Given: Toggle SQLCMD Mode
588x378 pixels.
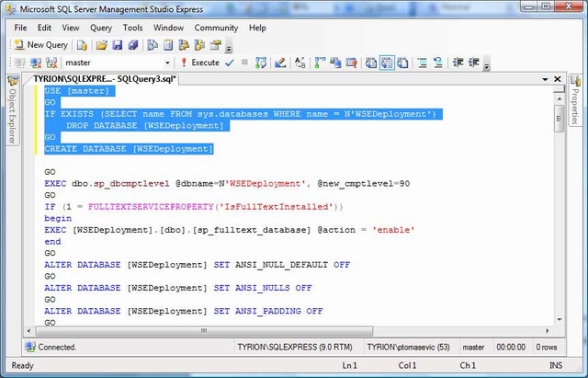Looking at the screenshot, I should [351, 63].
